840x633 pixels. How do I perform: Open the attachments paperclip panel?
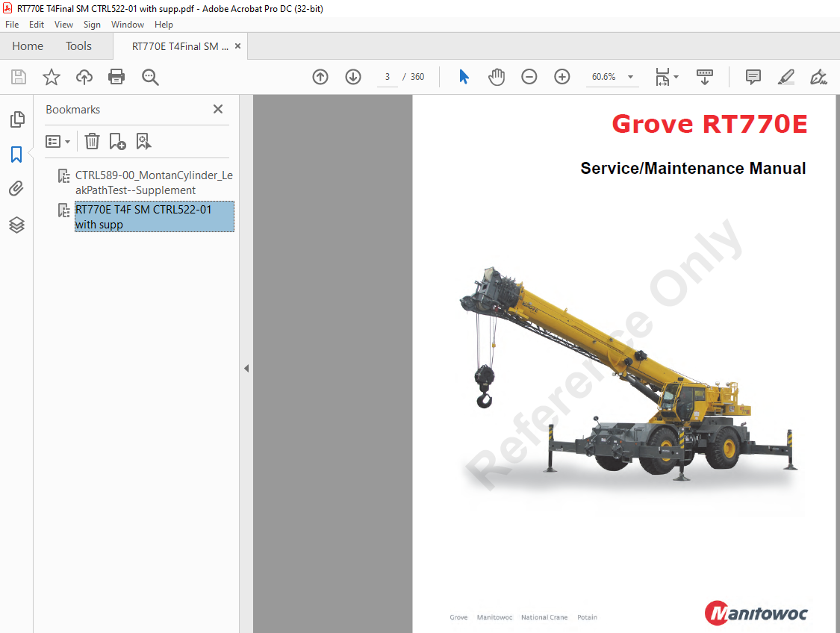pos(16,189)
